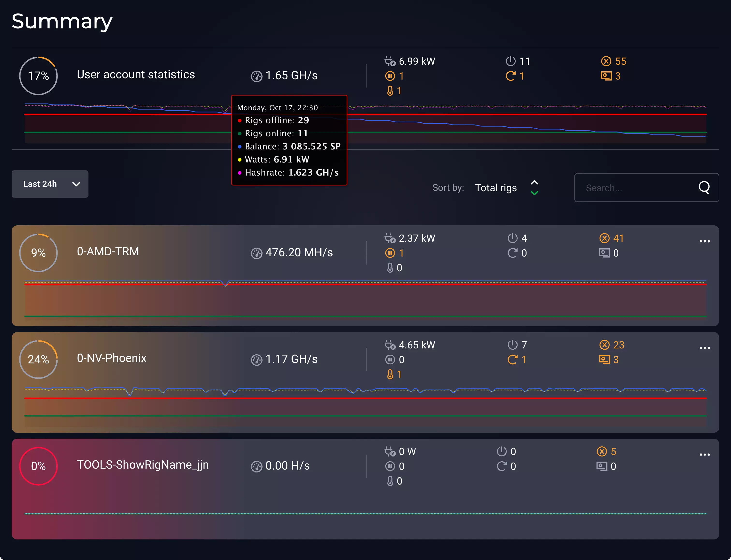The width and height of the screenshot is (731, 560).
Task: Click reboot arrow icon on 0-NV-Phoenix
Action: [512, 360]
